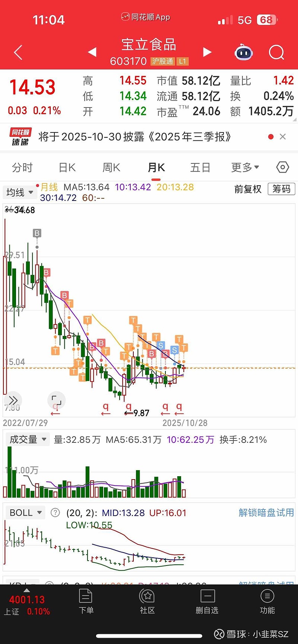This screenshot has width=298, height=644.
Task: Tap the 2025/10/28 end date label
Action: 185,423
